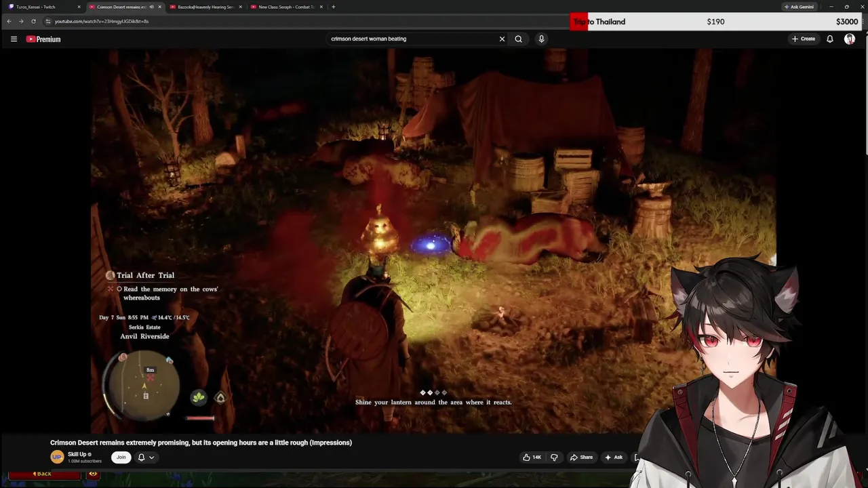Close the Turos_Kensei Twitch tab
The width and height of the screenshot is (868, 488).
(79, 7)
